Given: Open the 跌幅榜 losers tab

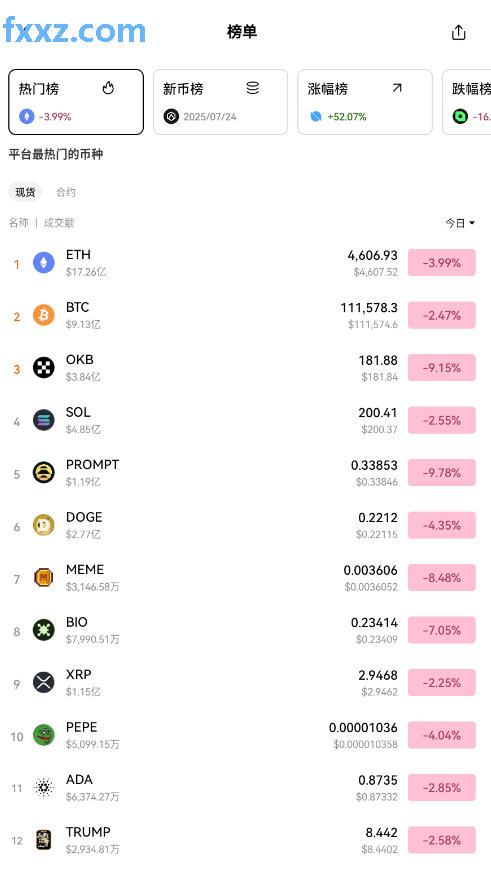Looking at the screenshot, I should point(467,102).
